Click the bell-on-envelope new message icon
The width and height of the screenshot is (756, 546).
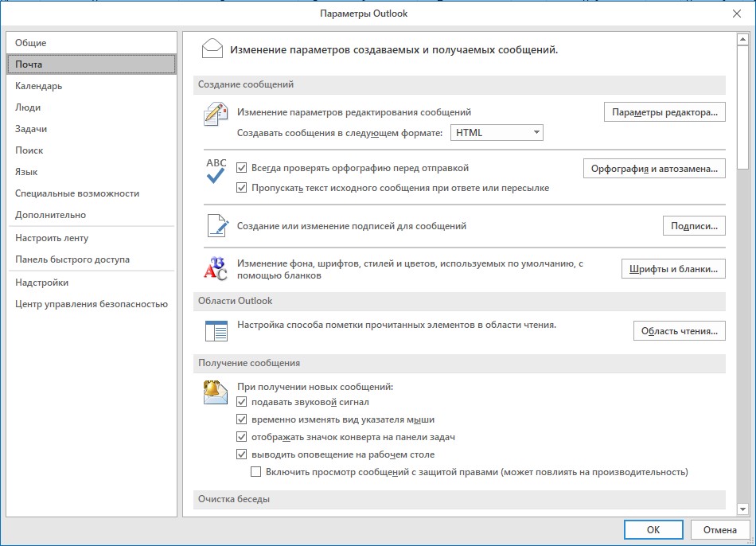(x=215, y=392)
